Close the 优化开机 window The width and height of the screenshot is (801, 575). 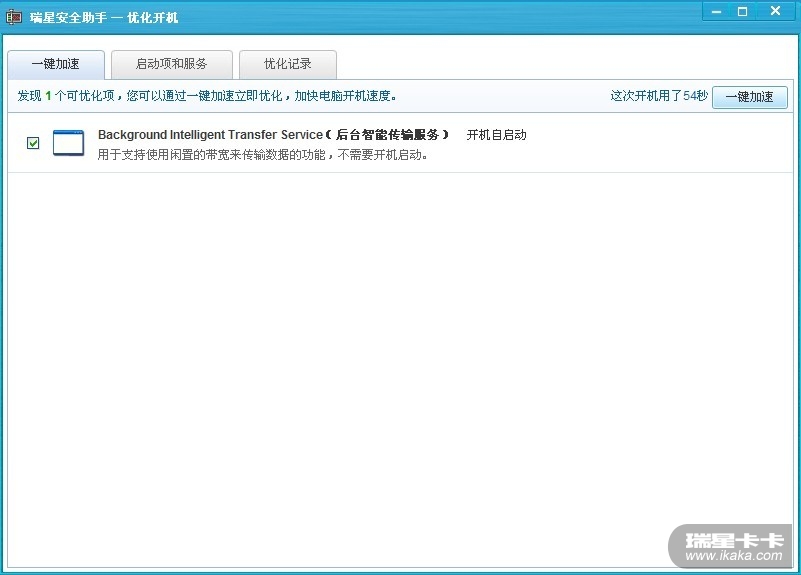pos(775,11)
